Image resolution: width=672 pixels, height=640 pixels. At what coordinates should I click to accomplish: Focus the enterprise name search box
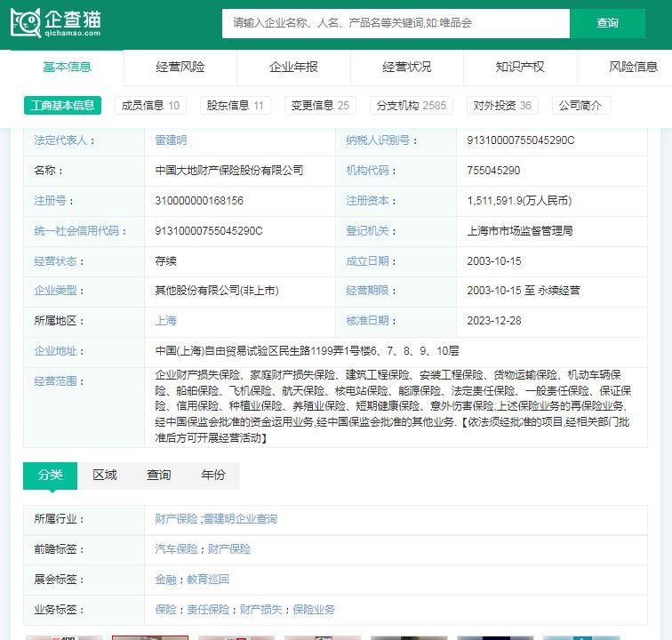pos(396,23)
